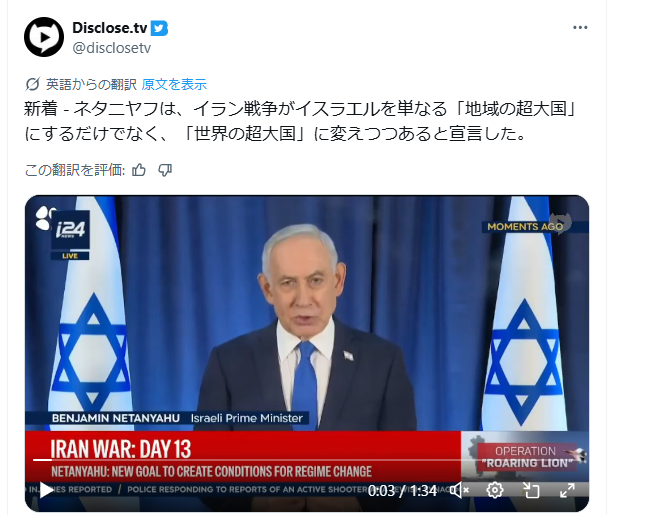Play the Netanyahu video
Image resolution: width=651 pixels, height=515 pixels.
point(45,490)
